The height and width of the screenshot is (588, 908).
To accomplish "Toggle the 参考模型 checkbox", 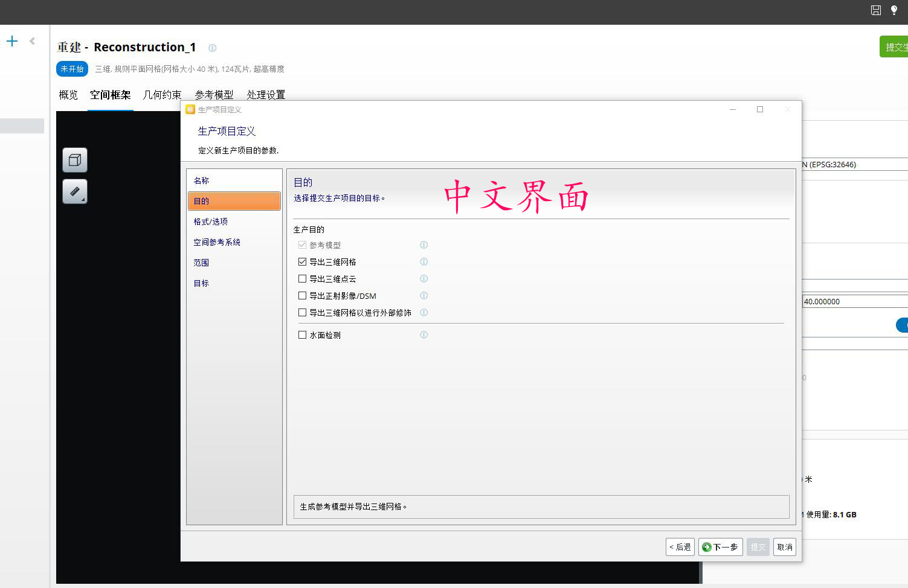I will tap(302, 245).
